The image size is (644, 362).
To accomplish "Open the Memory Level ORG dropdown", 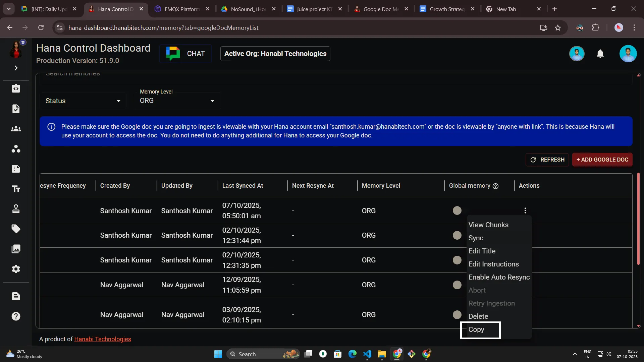I will point(177,100).
